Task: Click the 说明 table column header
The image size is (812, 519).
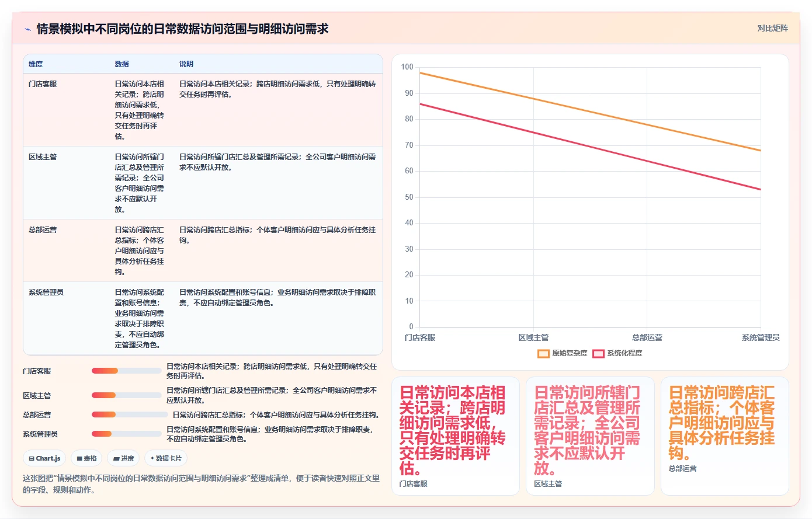Action: [186, 64]
